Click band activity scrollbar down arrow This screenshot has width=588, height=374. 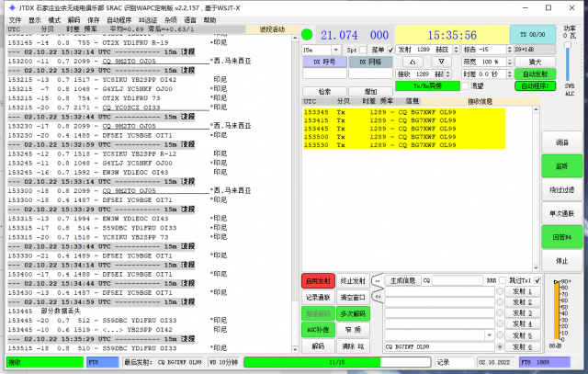295,349
